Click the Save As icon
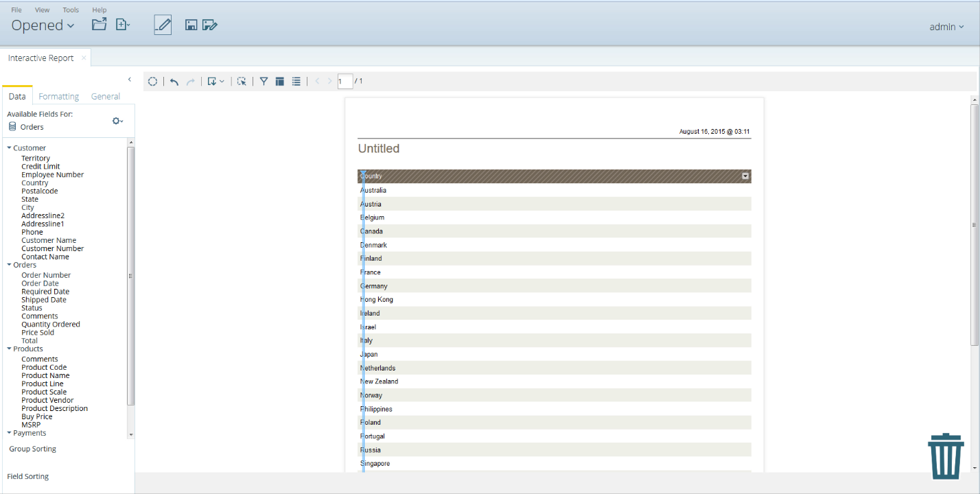 pos(210,25)
